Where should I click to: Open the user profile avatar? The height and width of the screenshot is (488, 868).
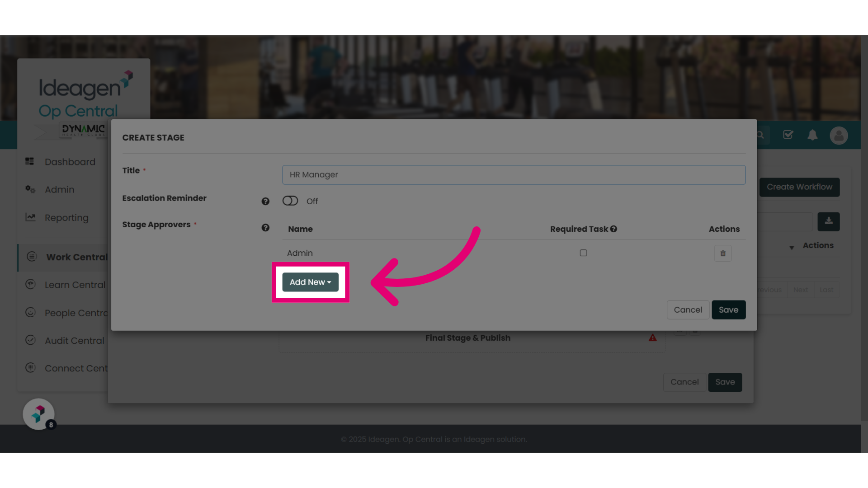click(x=839, y=135)
